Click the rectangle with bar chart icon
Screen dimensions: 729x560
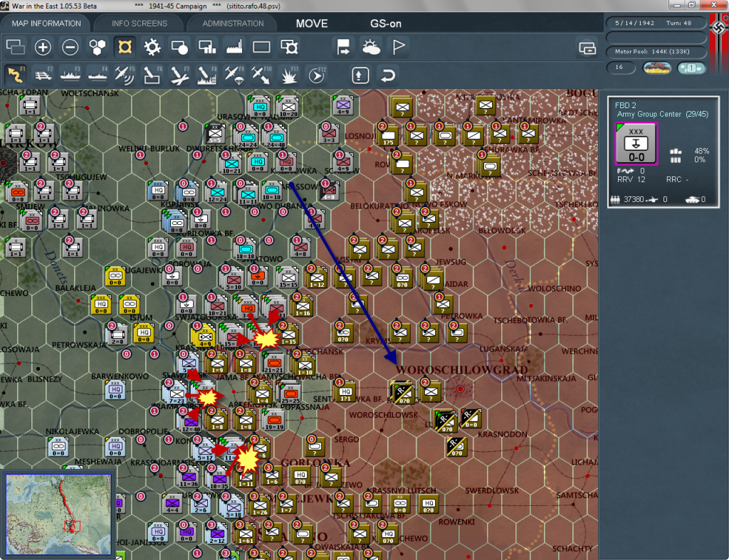(x=207, y=47)
